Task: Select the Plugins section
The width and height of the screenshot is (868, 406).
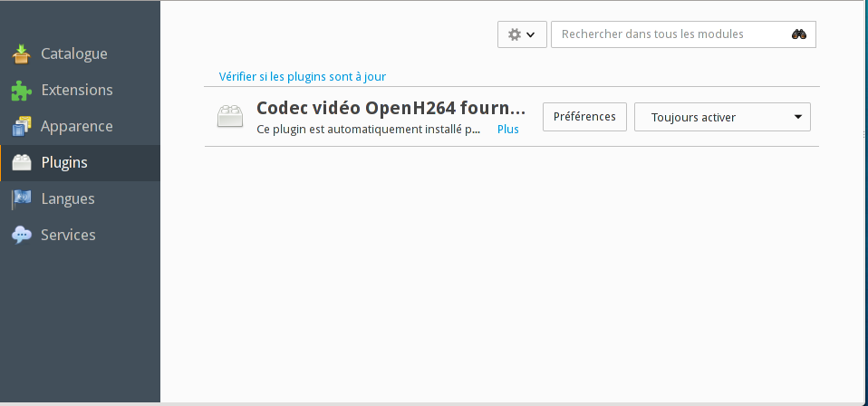Action: [x=81, y=163]
